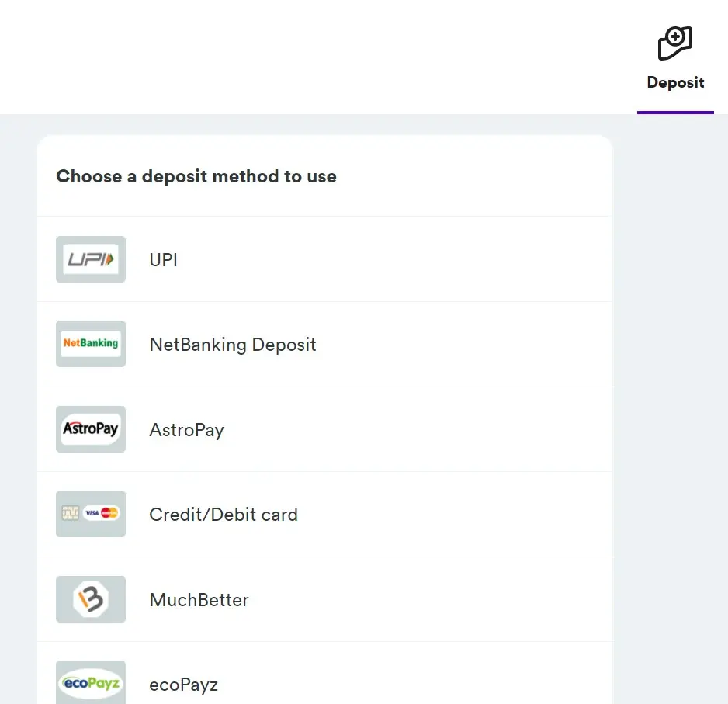This screenshot has height=704, width=728.
Task: Select UPI as deposit method
Action: tap(164, 260)
